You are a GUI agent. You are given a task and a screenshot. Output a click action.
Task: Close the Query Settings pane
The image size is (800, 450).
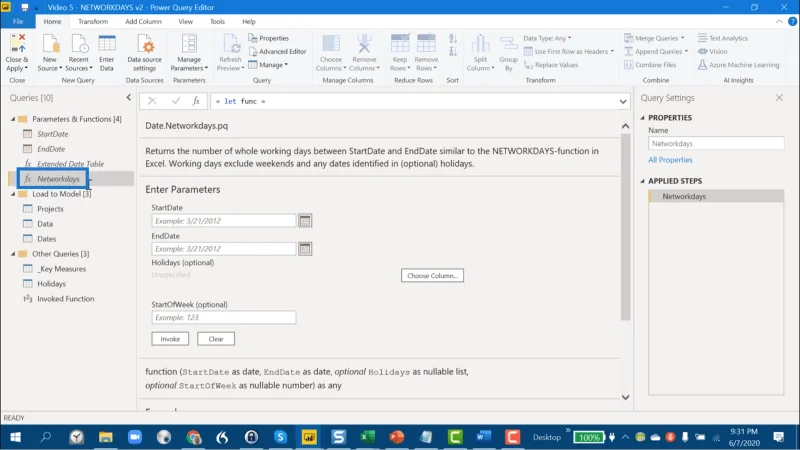(x=779, y=97)
